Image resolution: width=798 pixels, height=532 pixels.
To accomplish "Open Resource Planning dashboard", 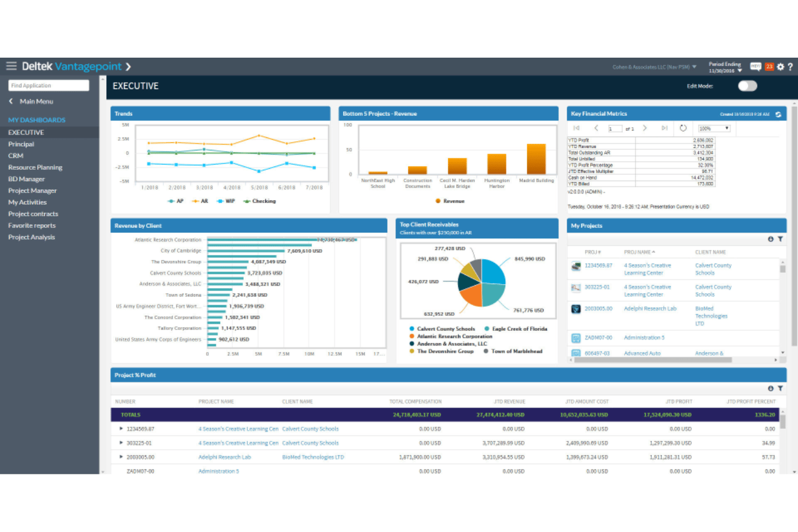I will tap(35, 168).
